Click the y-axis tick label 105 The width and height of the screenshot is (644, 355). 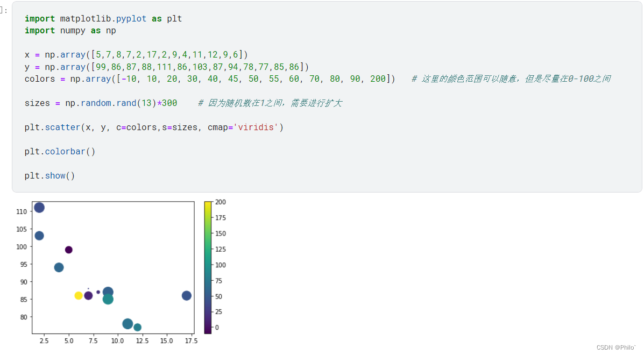pyautogui.click(x=22, y=229)
